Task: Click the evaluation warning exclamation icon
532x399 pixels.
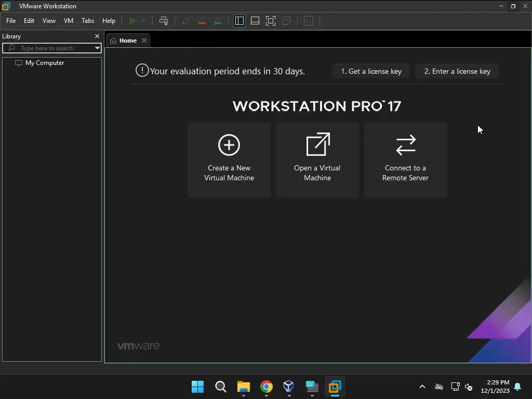Action: click(142, 71)
